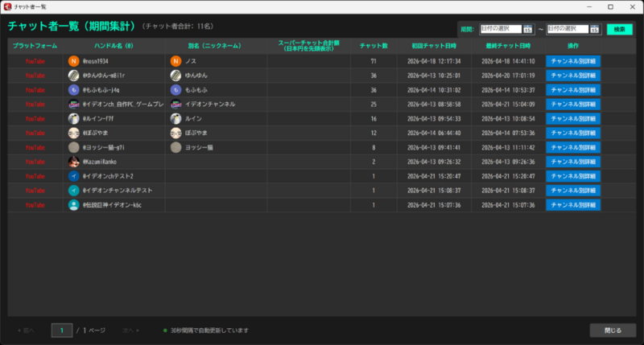
Task: Click the avatar icon for @イデオンchテスト2
Action: tap(74, 176)
